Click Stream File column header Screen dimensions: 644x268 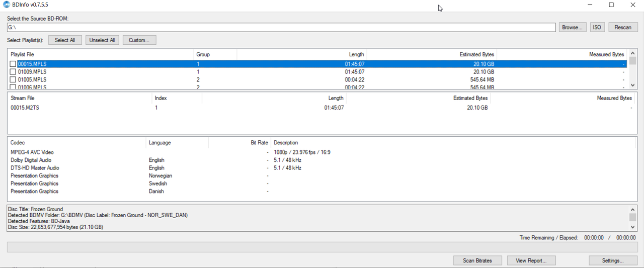[79, 99]
